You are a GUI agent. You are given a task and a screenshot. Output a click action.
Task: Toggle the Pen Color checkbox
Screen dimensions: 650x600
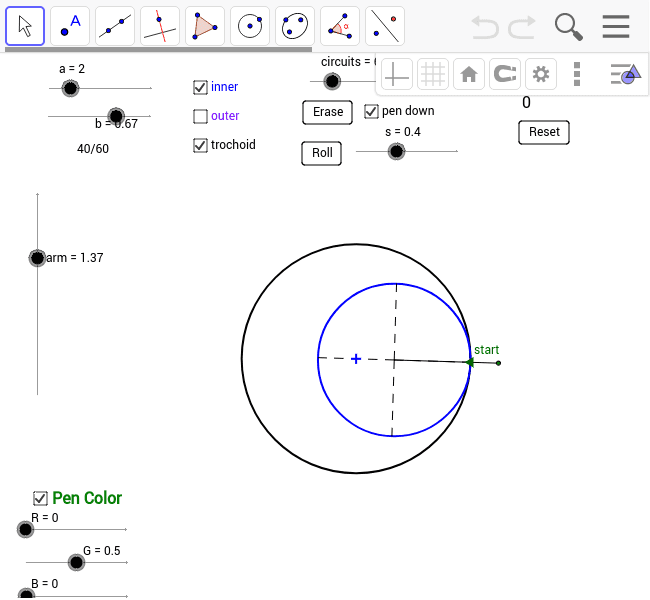(40, 498)
